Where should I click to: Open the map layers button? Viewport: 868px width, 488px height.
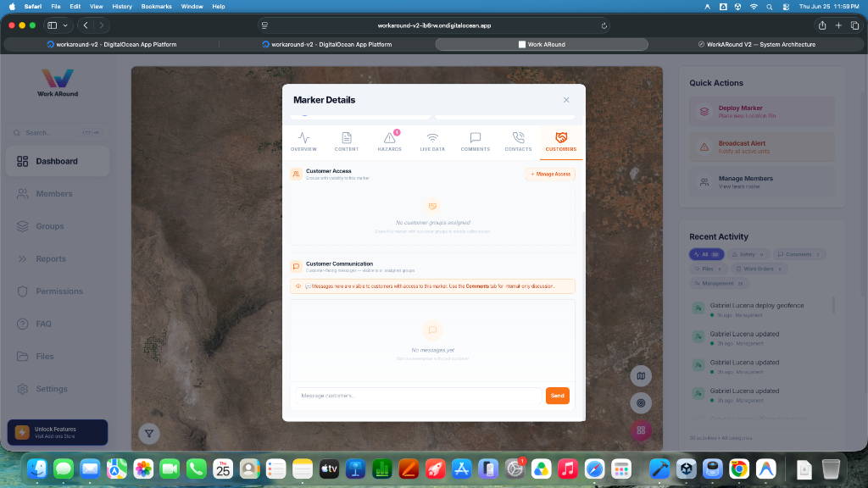coord(641,376)
